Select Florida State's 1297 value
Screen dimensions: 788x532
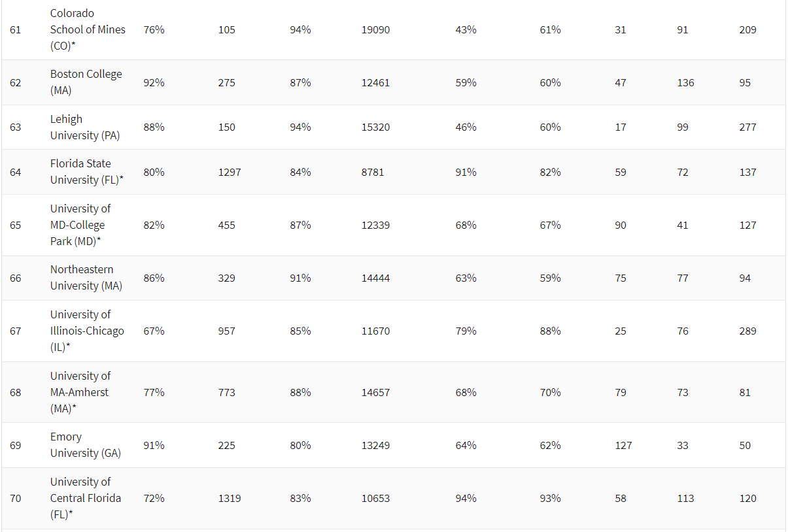click(x=230, y=173)
